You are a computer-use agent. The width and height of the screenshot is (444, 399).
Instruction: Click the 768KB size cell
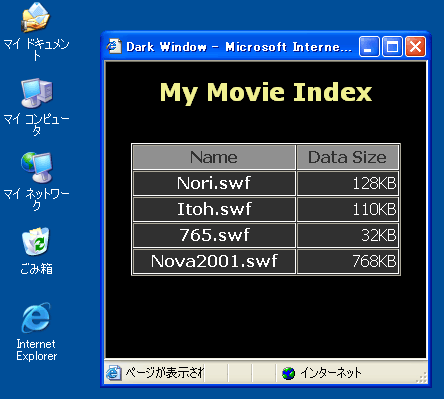coord(348,261)
